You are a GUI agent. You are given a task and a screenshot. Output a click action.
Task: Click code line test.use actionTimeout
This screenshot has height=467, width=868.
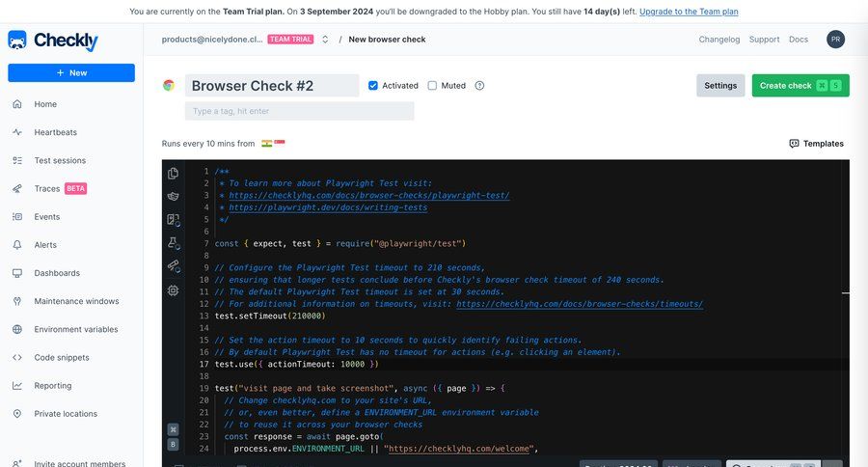(x=297, y=364)
